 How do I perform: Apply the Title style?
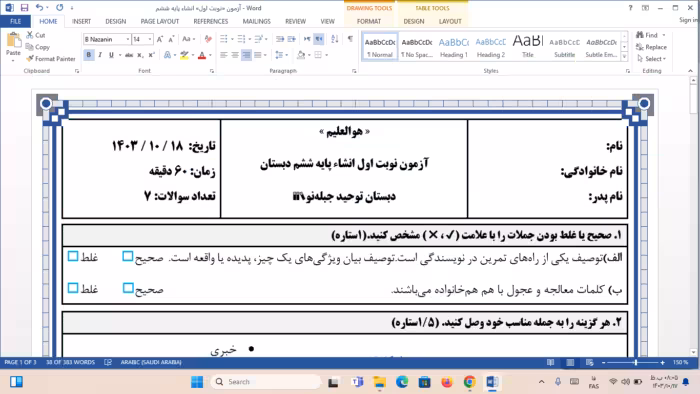(528, 46)
